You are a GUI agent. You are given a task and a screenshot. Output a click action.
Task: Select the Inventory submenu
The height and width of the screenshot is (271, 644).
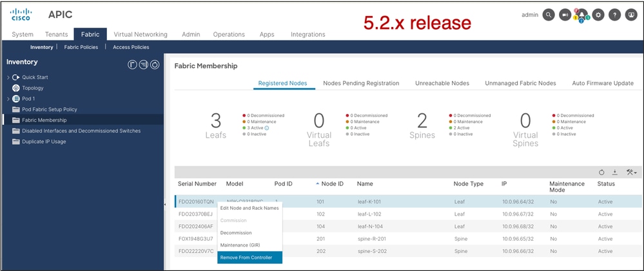(x=41, y=47)
